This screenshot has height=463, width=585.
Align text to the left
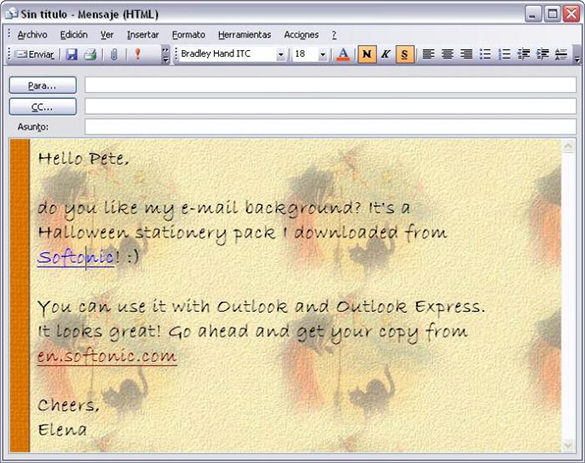pos(428,54)
